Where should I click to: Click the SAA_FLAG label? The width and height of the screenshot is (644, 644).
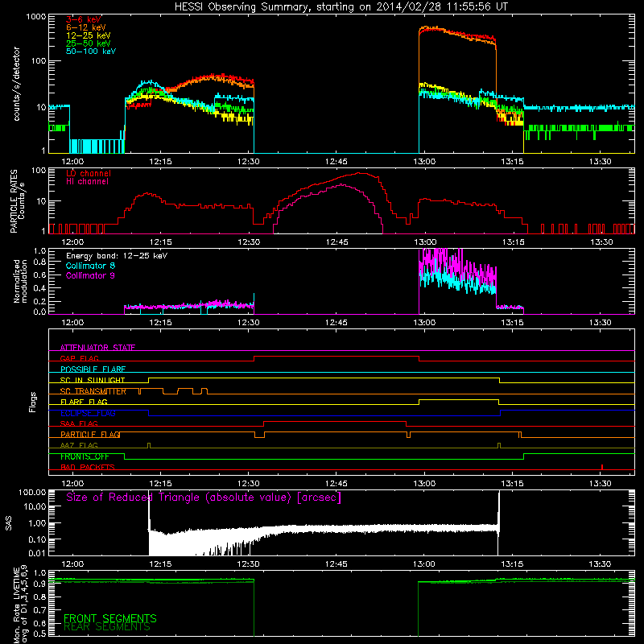tap(79, 423)
